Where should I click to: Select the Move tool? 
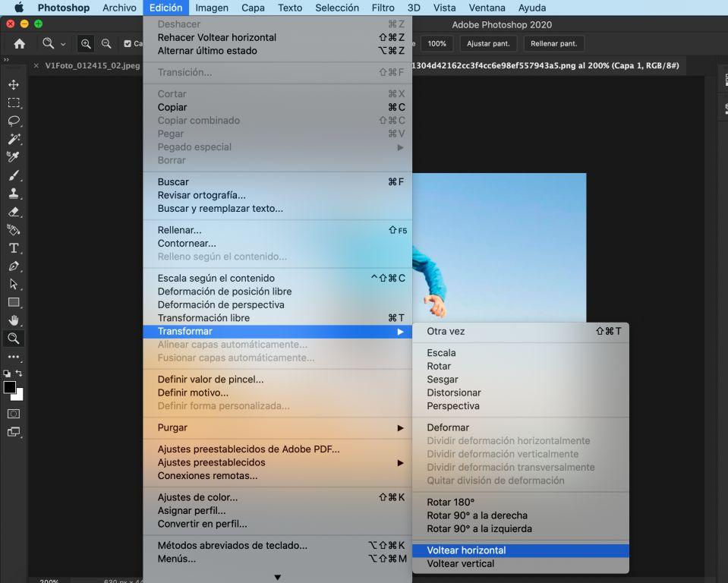click(14, 84)
